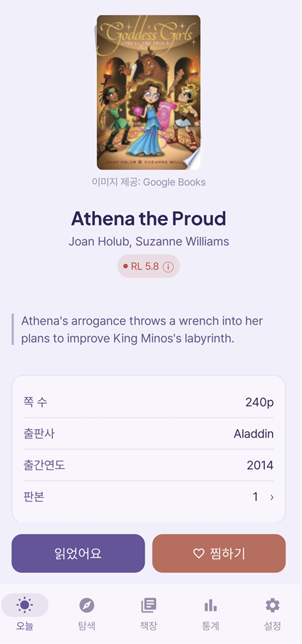The width and height of the screenshot is (302, 644).
Task: Tap the heart icon on 찜하기
Action: tap(199, 553)
